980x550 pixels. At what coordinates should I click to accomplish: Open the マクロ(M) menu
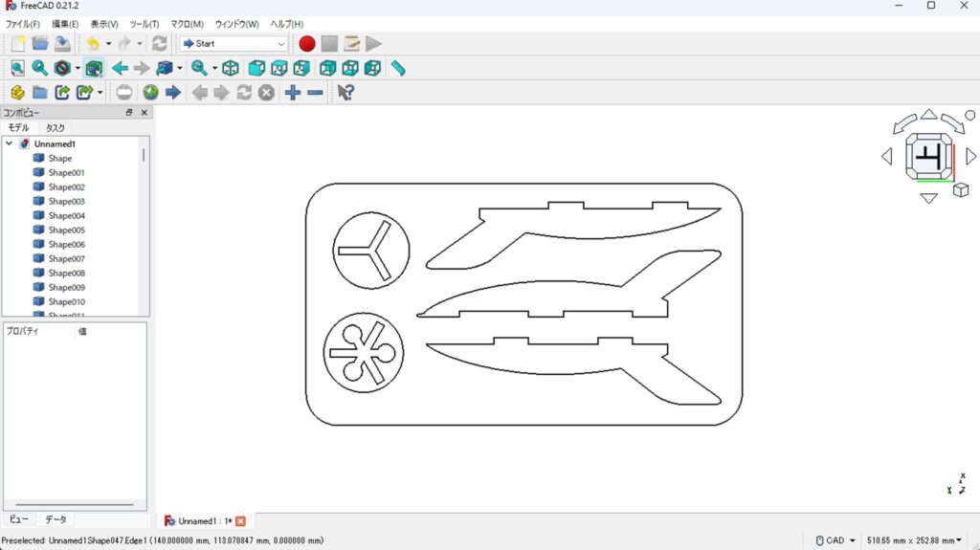coord(188,24)
